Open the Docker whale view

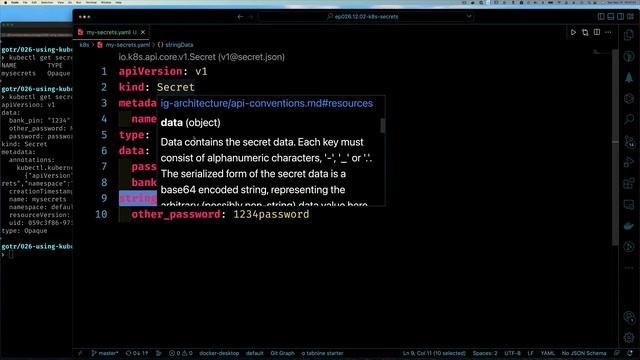pyautogui.click(x=629, y=225)
